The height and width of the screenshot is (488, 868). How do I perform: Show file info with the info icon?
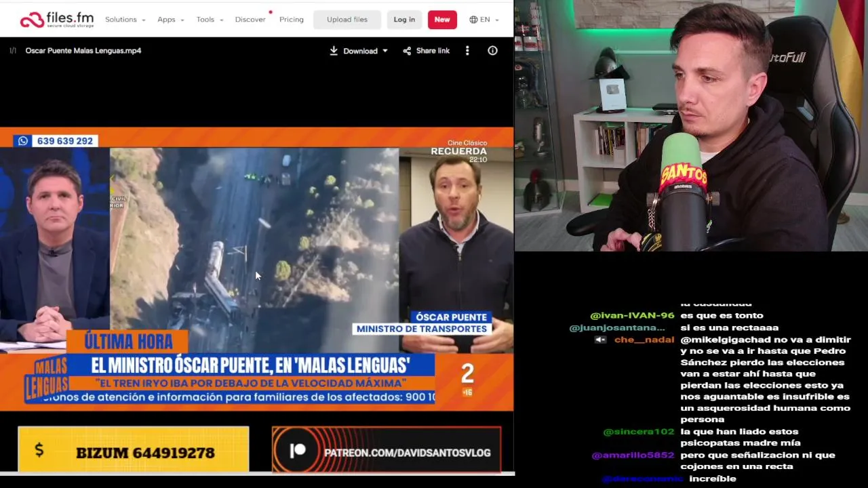click(493, 51)
